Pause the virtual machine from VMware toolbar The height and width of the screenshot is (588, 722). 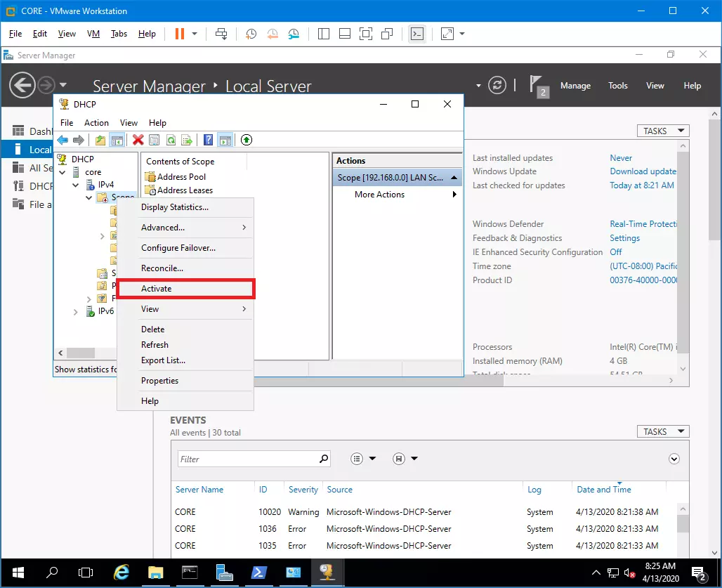(x=180, y=34)
